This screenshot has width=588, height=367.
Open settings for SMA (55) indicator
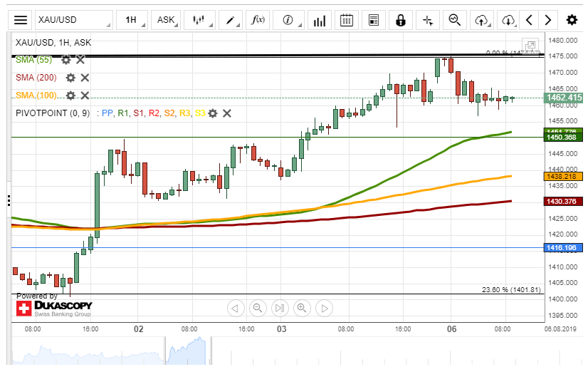point(65,60)
